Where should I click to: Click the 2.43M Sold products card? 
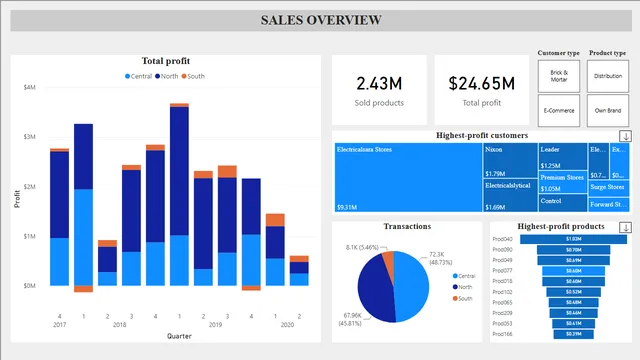(x=379, y=90)
